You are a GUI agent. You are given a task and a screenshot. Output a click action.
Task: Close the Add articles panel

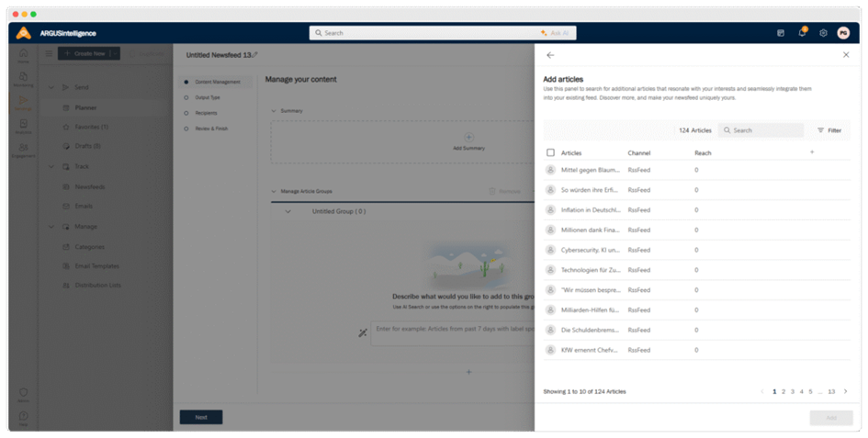846,55
